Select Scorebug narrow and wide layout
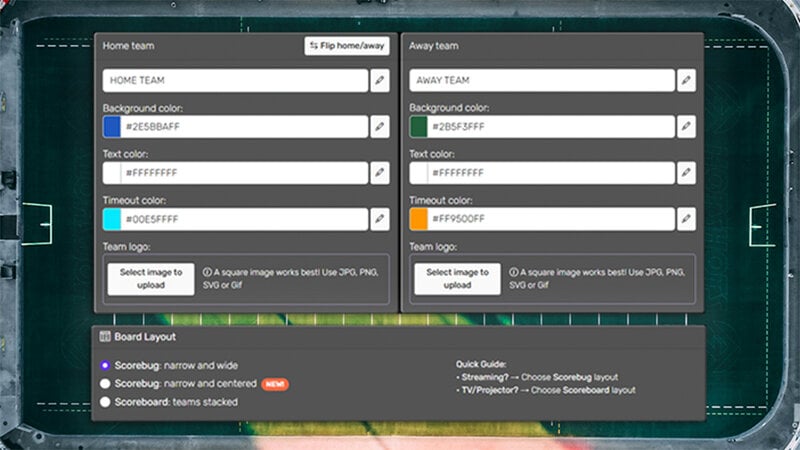This screenshot has width=800, height=450. 106,366
